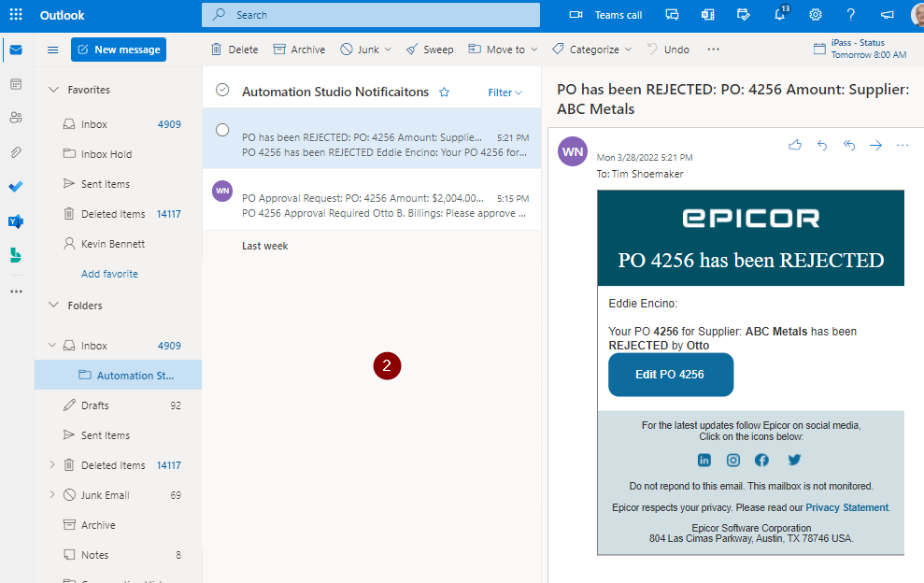The width and height of the screenshot is (924, 583).
Task: Delete the selected message
Action: (x=235, y=50)
